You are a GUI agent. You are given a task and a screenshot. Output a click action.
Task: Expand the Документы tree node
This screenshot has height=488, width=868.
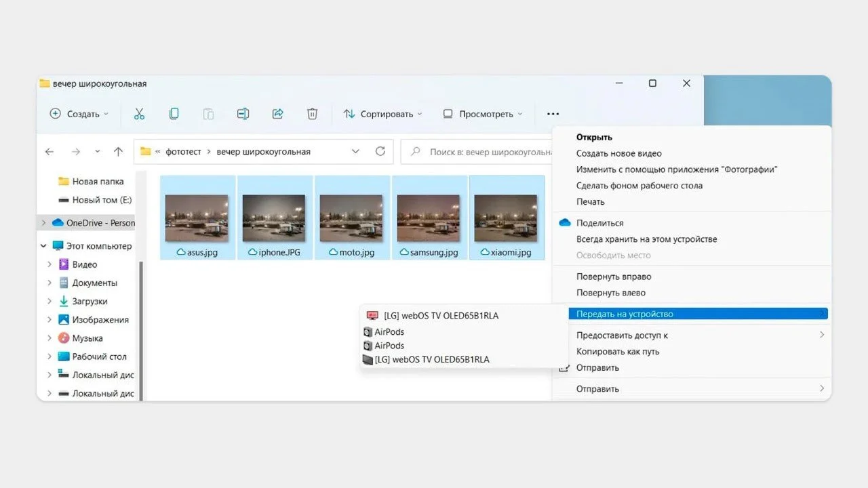pyautogui.click(x=50, y=283)
